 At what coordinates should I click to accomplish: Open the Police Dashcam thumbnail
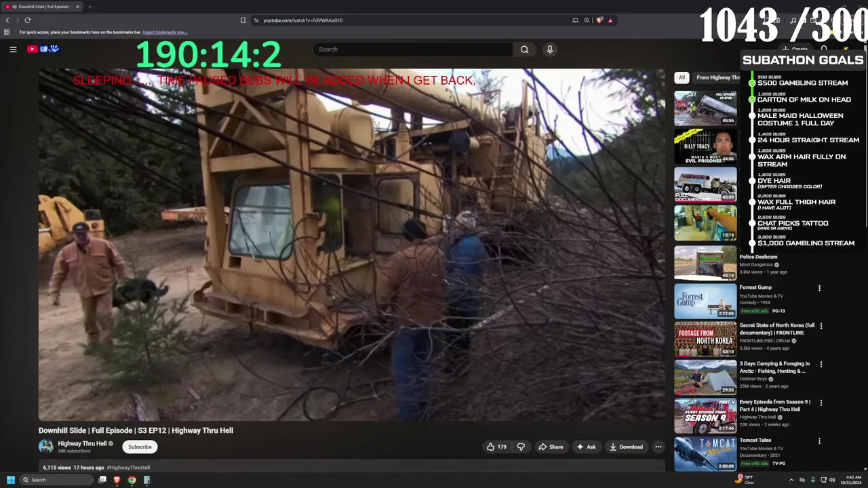coord(705,262)
